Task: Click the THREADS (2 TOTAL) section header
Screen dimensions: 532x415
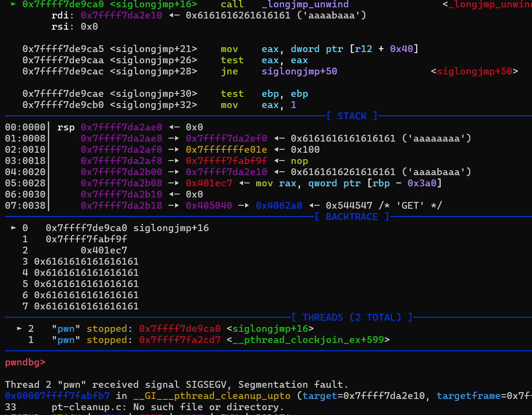Action: 352,317
